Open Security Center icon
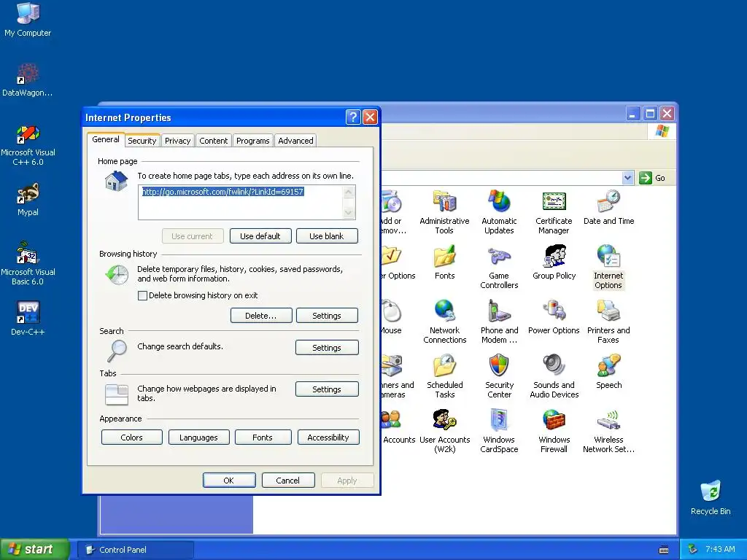 499,376
